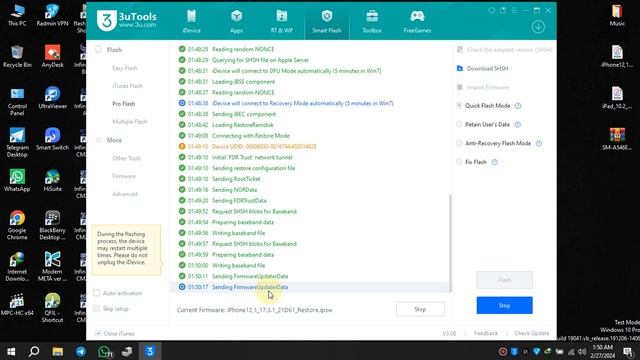640x360 pixels.
Task: Enable Anti-Recovery Flash Mode option
Action: pyautogui.click(x=460, y=143)
